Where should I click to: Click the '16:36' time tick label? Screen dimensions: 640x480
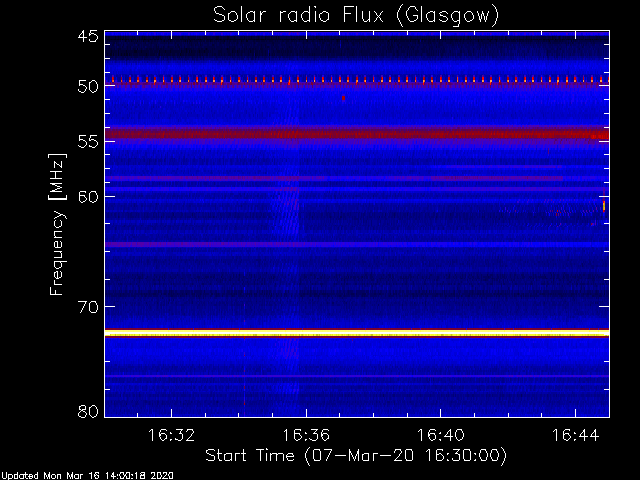click(306, 435)
